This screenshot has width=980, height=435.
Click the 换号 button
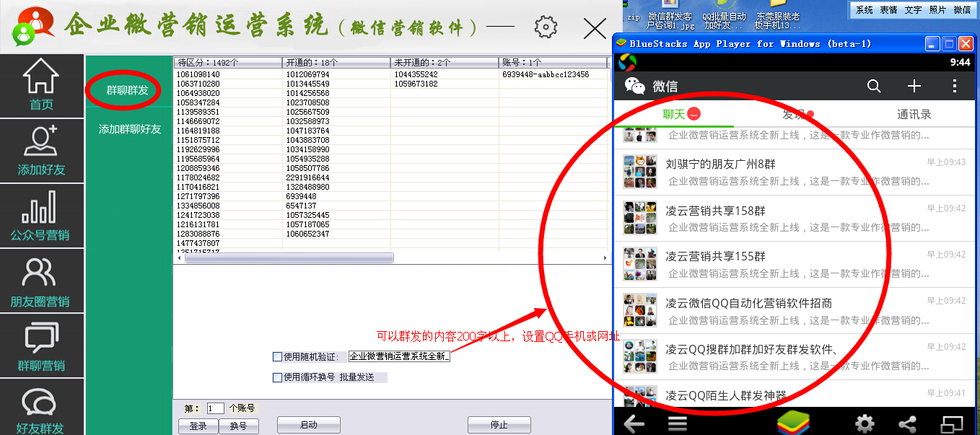239,426
